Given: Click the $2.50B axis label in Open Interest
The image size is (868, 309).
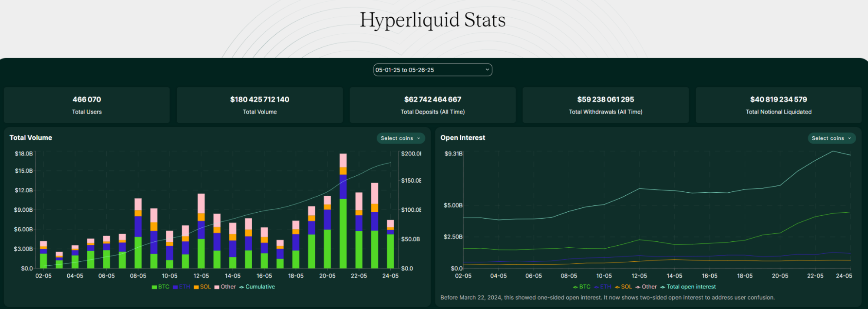Looking at the screenshot, I should pyautogui.click(x=453, y=237).
